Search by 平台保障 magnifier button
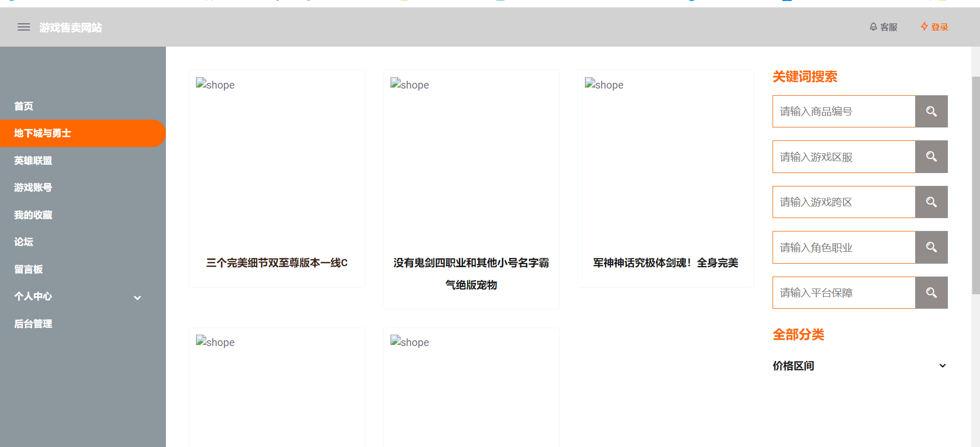Screen dimensions: 980x447 coord(931,293)
